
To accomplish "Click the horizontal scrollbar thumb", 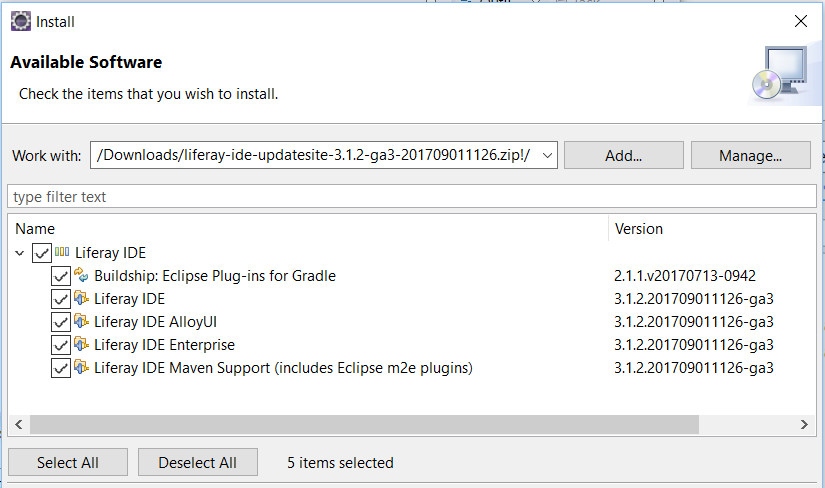I will pos(364,424).
